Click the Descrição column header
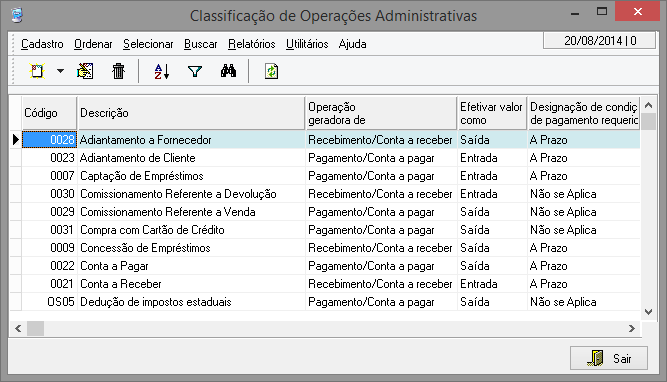667x382 pixels. [x=191, y=113]
